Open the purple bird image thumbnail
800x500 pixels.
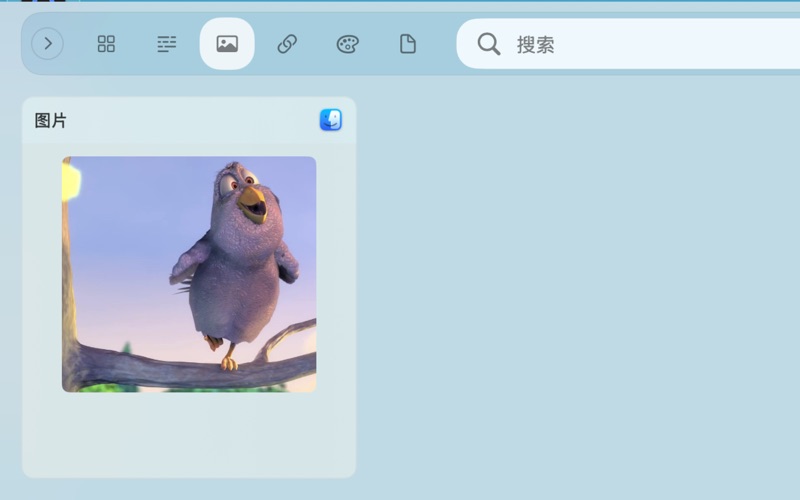(189, 274)
